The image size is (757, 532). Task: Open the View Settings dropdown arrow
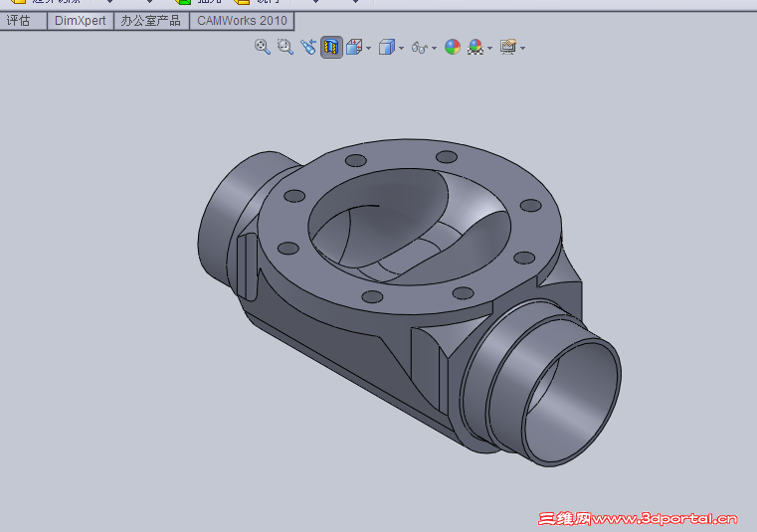click(523, 48)
